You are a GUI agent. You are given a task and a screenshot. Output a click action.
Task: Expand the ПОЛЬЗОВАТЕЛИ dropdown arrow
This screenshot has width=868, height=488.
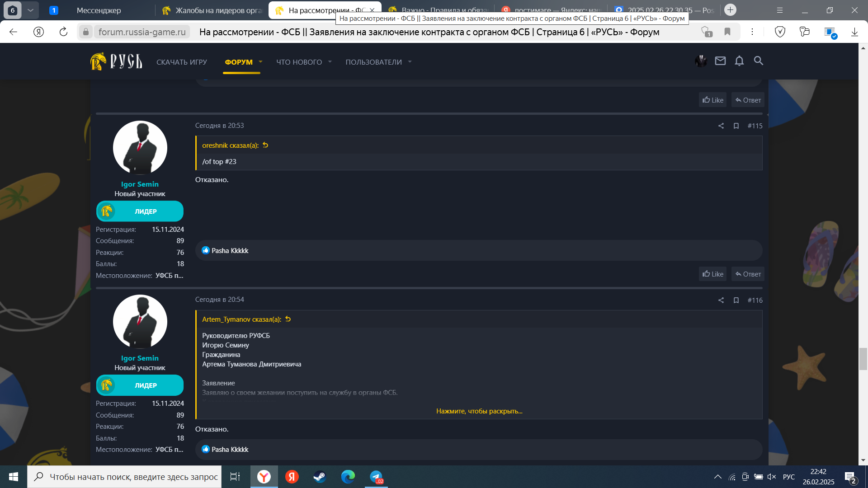tap(410, 62)
